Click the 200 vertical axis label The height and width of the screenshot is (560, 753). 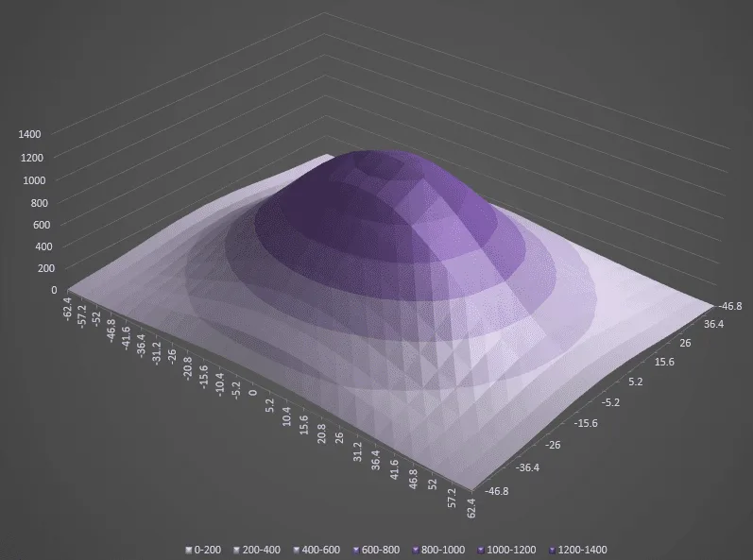coord(46,268)
